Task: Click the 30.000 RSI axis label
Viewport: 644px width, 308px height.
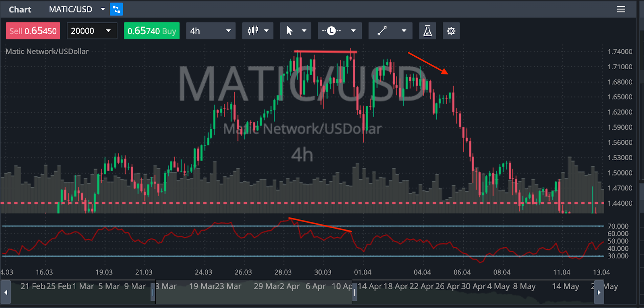Action: tap(618, 256)
